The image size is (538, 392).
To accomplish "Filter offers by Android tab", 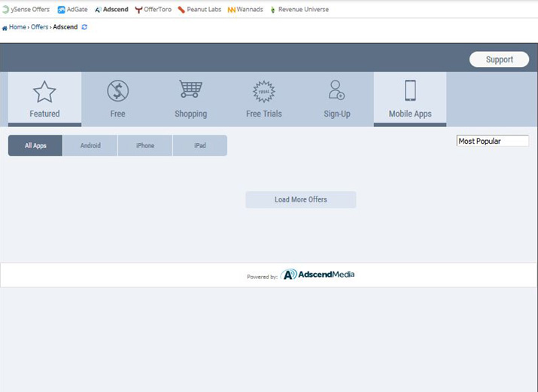I will [90, 145].
